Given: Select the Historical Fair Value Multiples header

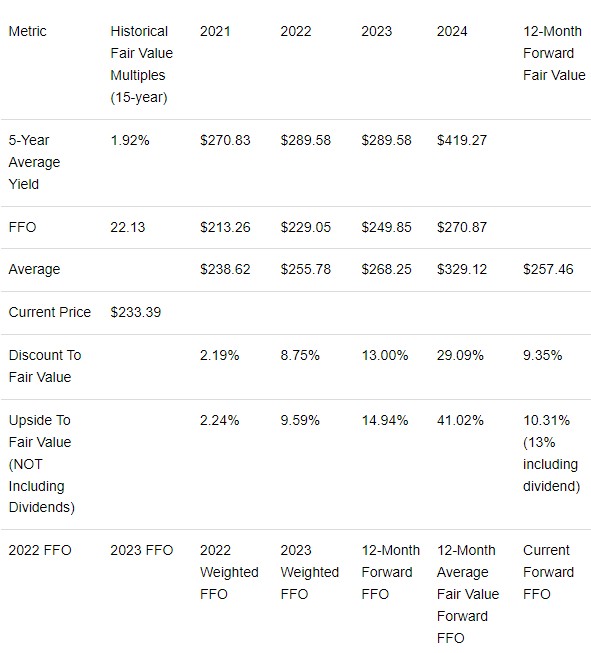Looking at the screenshot, I should pos(141,64).
